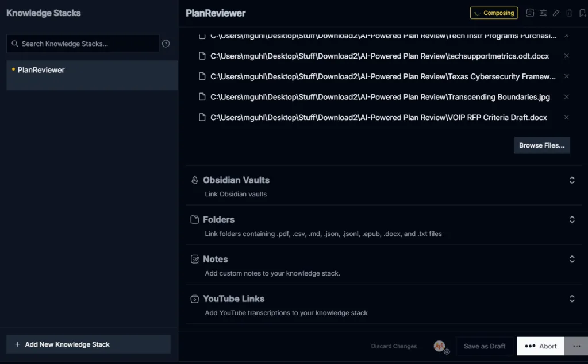Expand the Obsidian Vaults section
The width and height of the screenshot is (588, 364).
click(x=572, y=180)
